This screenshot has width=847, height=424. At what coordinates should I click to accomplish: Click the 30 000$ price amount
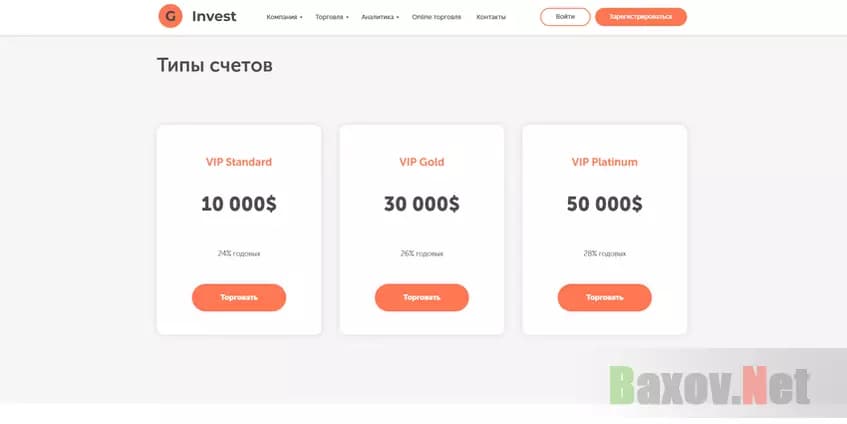pyautogui.click(x=421, y=204)
